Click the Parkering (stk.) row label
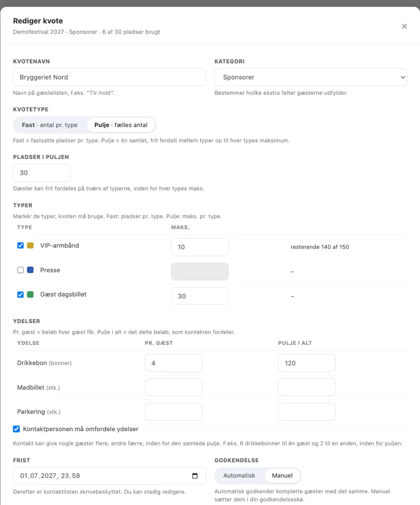 tap(39, 412)
